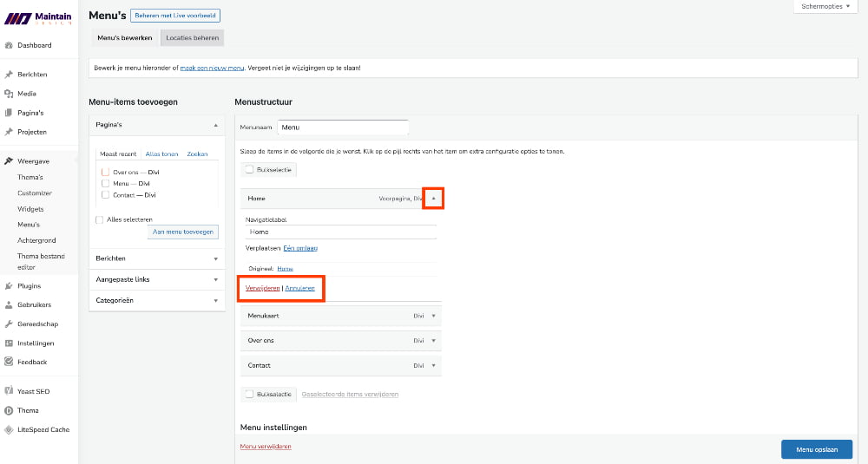The width and height of the screenshot is (868, 464).
Task: Open Thema bestand editor item
Action: point(41,262)
